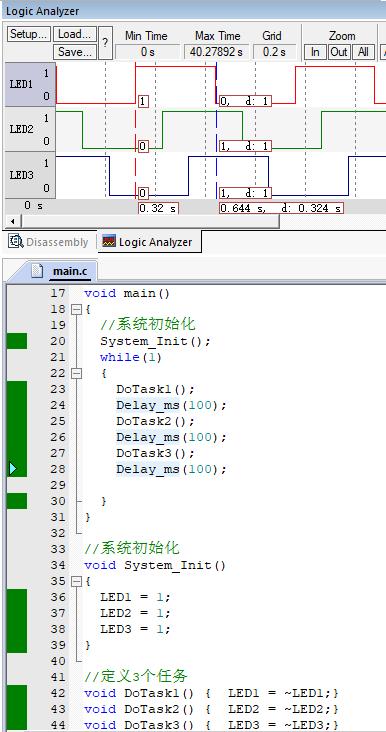Viewport: 386px width, 732px height.
Task: Collapse the main function block at line 18
Action: 76,309
